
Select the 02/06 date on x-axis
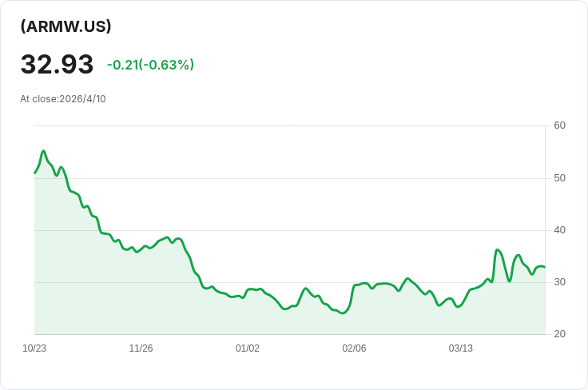click(x=354, y=348)
